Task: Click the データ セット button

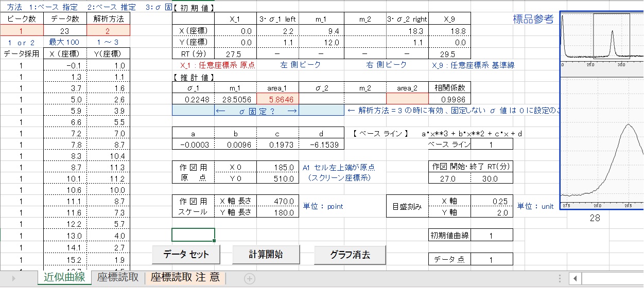Action: [186, 255]
